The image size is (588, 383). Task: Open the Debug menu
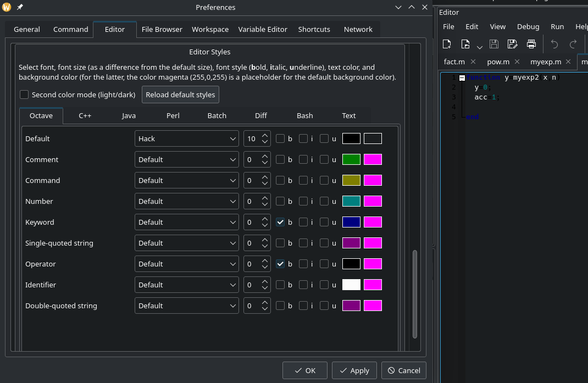pos(528,26)
